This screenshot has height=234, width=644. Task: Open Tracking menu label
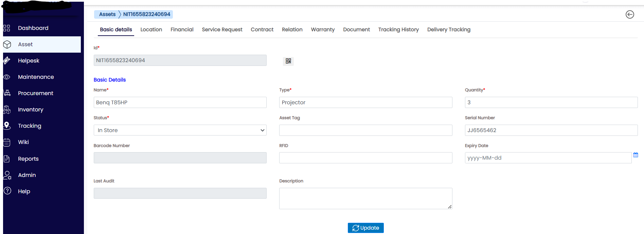(x=30, y=126)
